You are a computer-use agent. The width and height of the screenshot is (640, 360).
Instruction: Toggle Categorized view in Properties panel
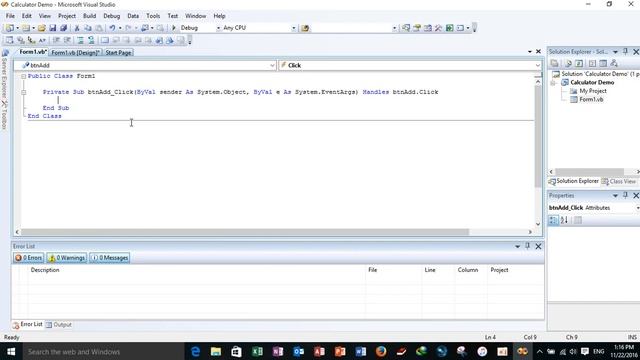click(553, 220)
